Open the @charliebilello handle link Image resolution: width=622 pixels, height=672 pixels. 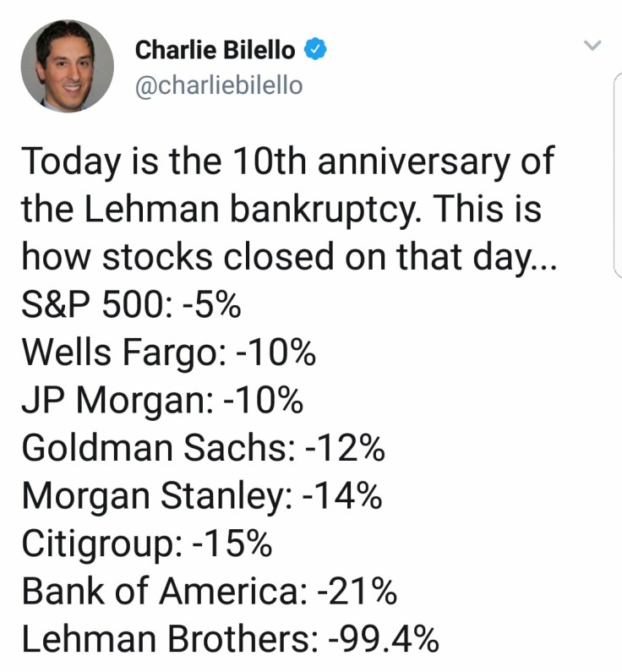[218, 86]
